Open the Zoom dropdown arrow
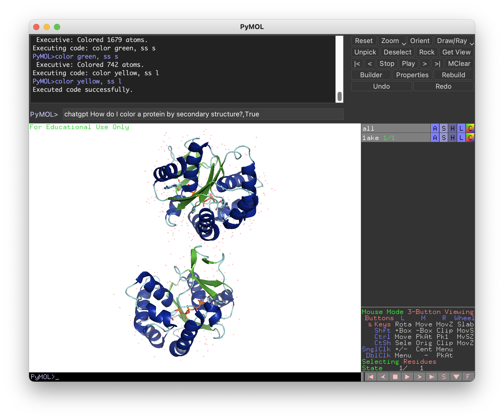 coord(404,44)
